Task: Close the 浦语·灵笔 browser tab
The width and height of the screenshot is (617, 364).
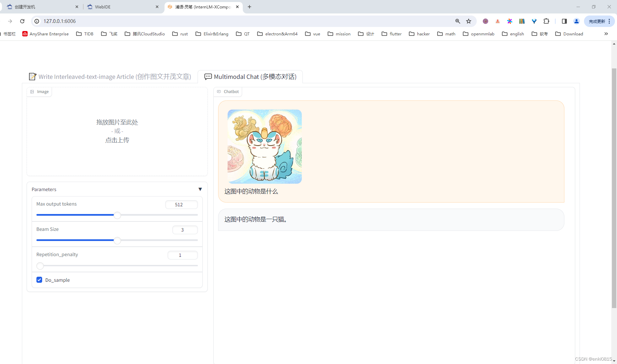Action: point(237,7)
